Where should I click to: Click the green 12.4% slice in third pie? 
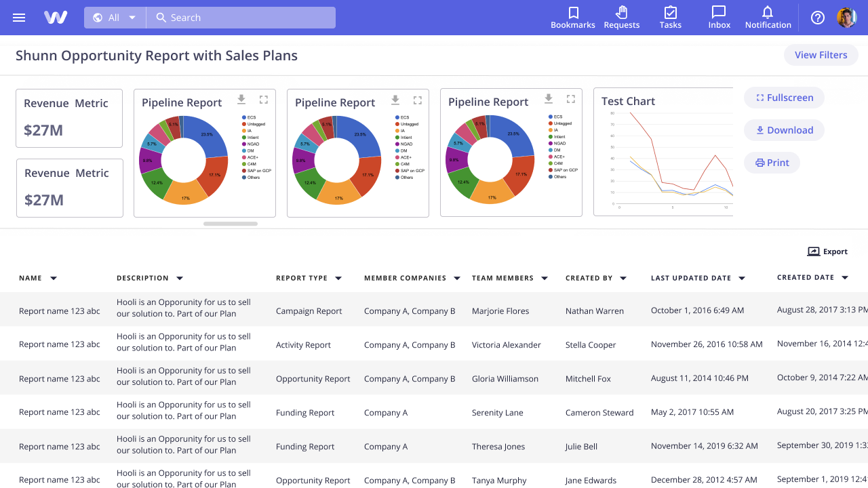click(462, 182)
